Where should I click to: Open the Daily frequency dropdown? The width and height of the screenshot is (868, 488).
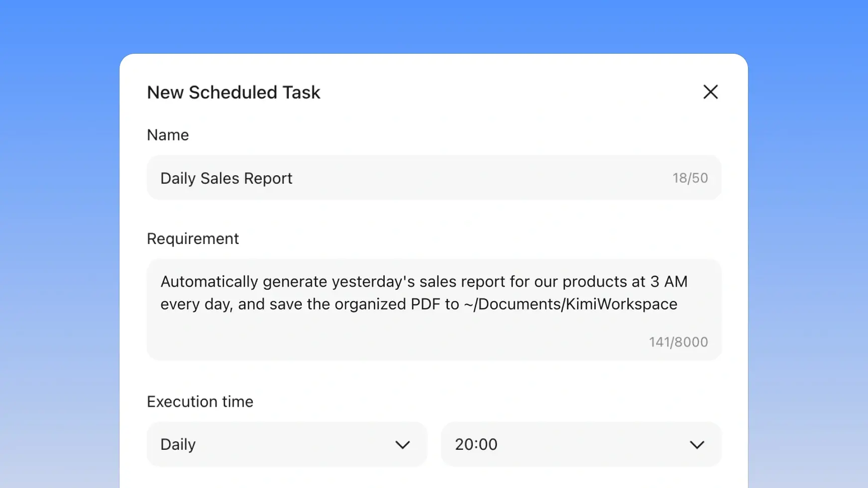tap(287, 444)
